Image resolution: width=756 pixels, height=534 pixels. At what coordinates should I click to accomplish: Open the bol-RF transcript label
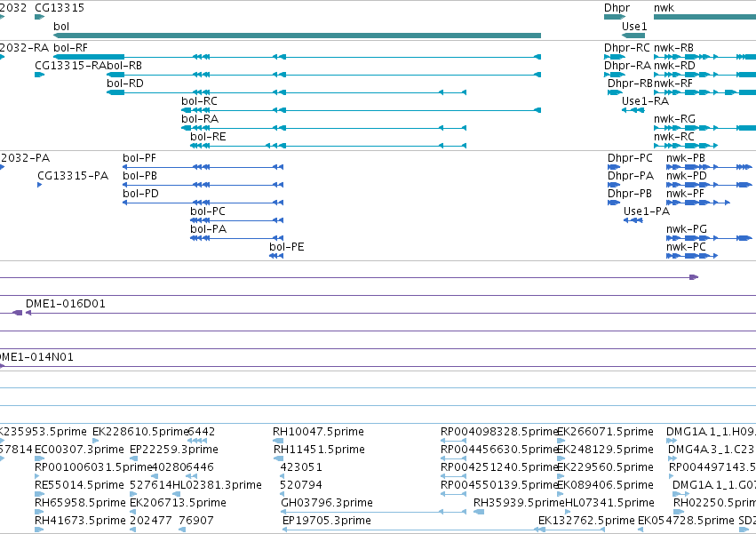[70, 48]
